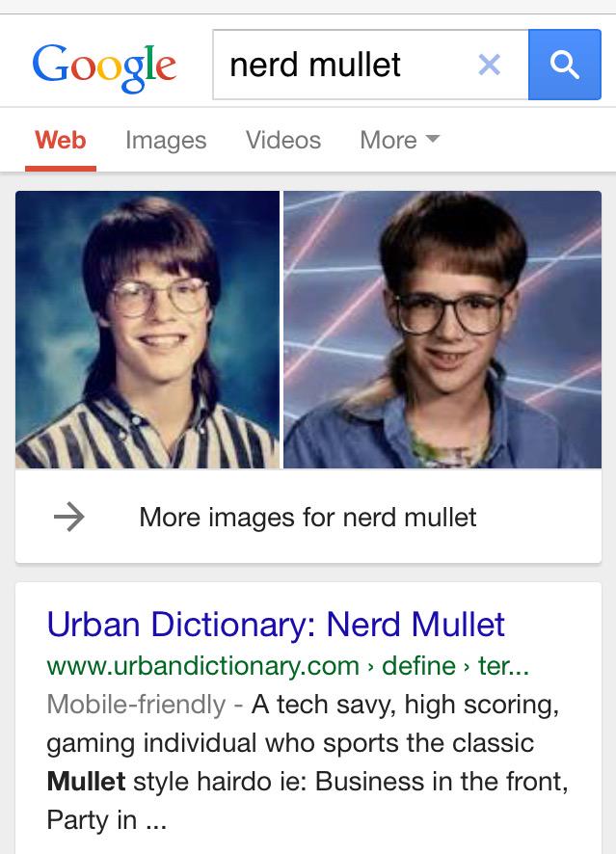Open the Videos tab

[283, 140]
